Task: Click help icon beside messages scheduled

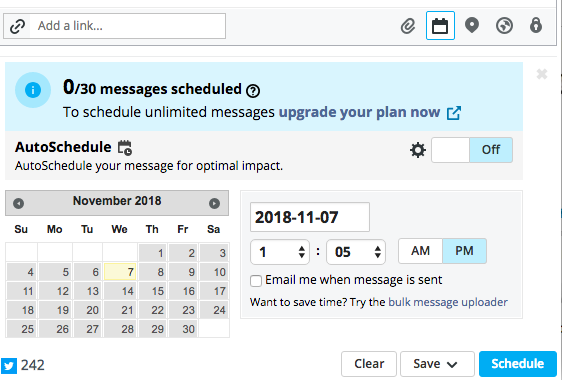Action: coord(253,91)
